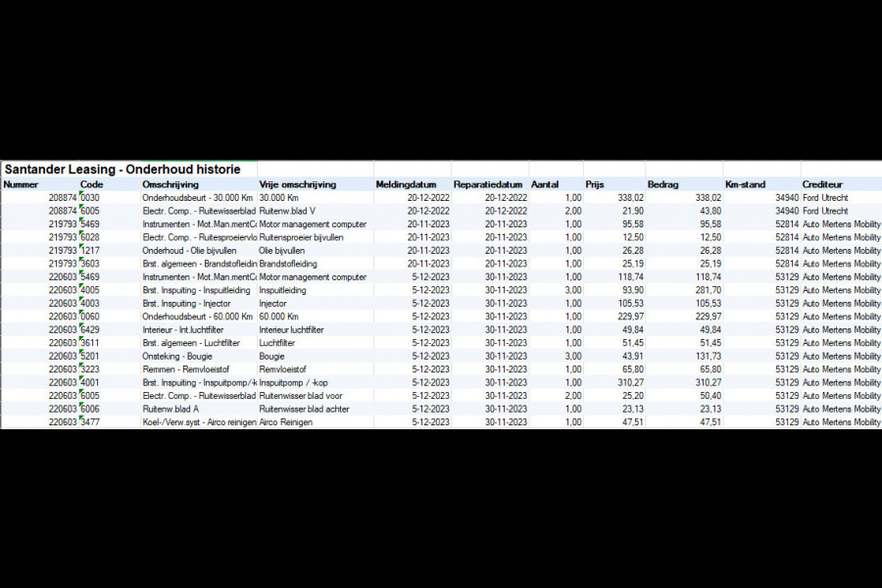This screenshot has width=882, height=588.
Task: Select the Reparatiedatum column header
Action: (488, 184)
